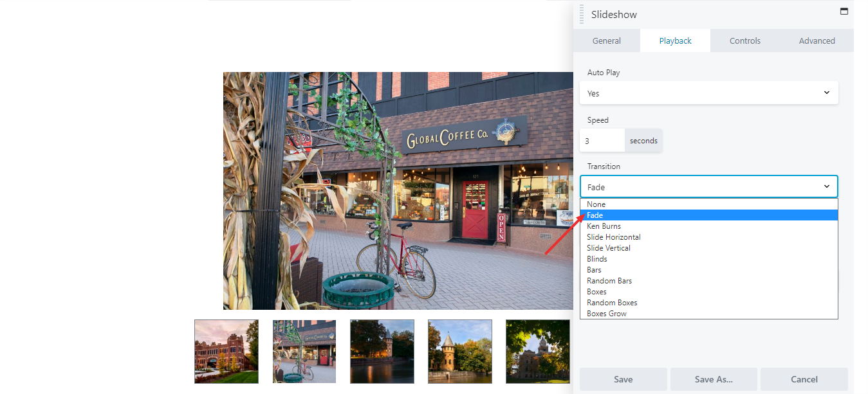Click the Speed seconds input field
This screenshot has height=394, width=868.
(x=602, y=140)
